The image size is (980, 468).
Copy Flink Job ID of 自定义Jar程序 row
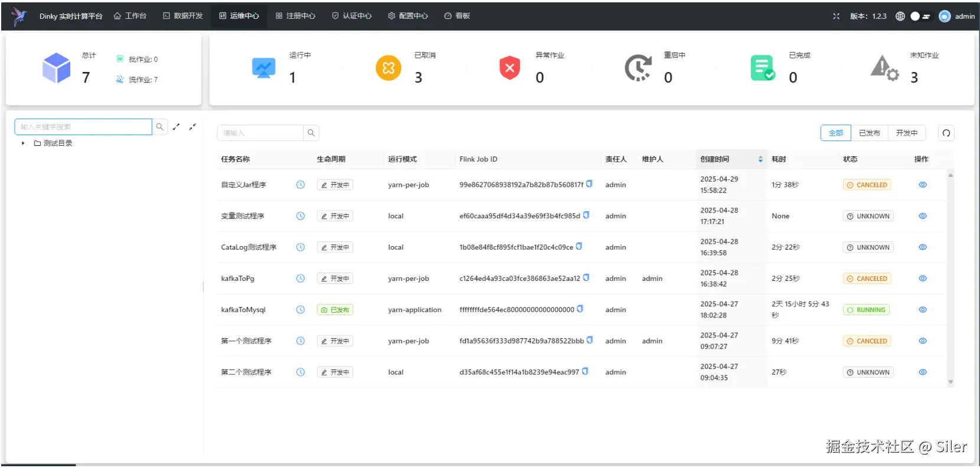coord(589,184)
